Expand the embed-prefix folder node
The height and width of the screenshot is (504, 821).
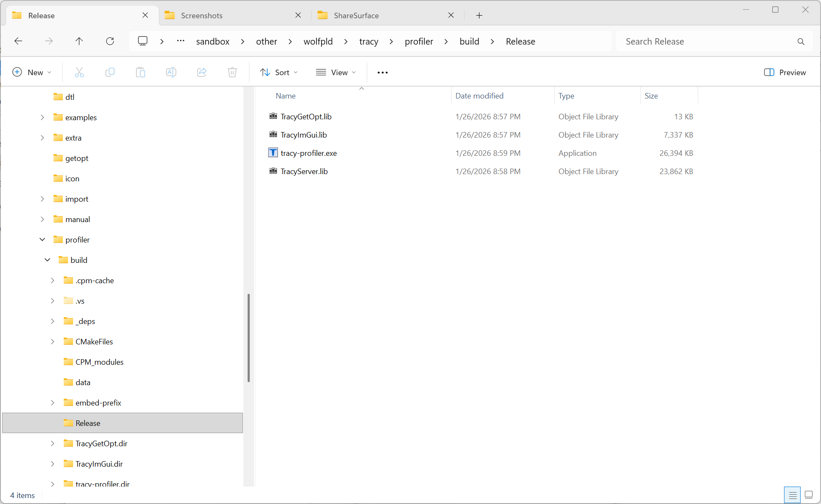(53, 403)
